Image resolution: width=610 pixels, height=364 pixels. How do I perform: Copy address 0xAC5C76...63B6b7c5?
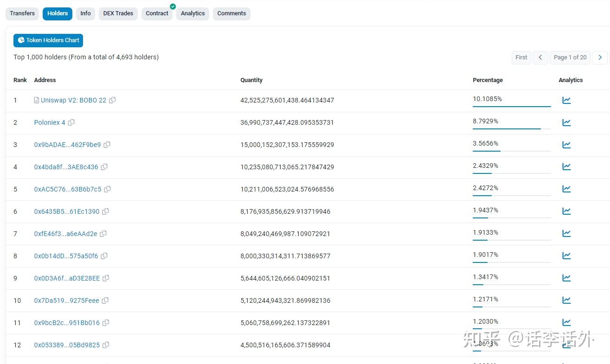(108, 189)
